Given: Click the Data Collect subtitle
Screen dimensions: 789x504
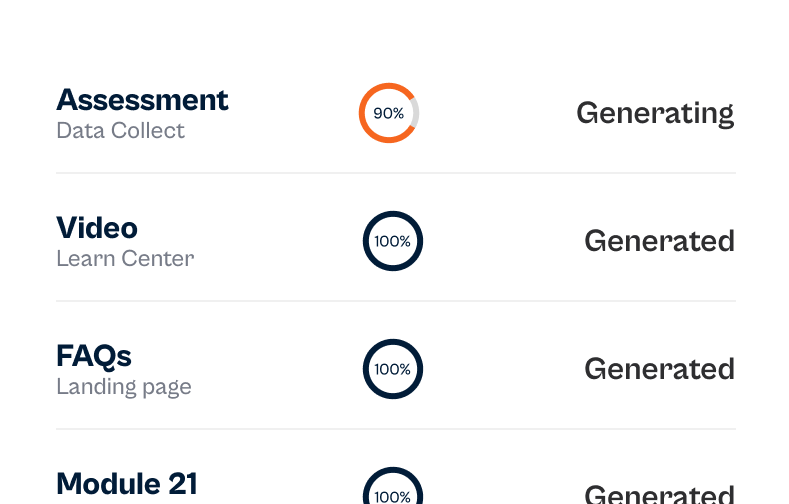Looking at the screenshot, I should point(120,131).
